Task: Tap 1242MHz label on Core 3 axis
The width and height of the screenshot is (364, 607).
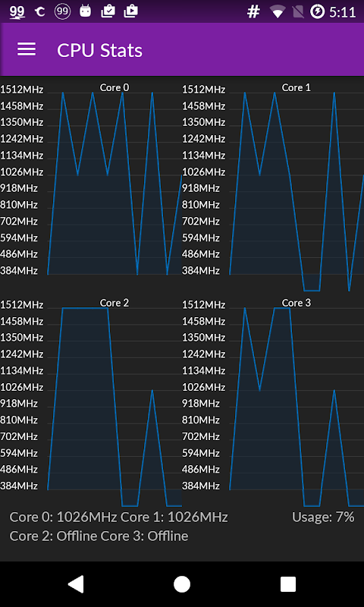Action: tap(204, 354)
